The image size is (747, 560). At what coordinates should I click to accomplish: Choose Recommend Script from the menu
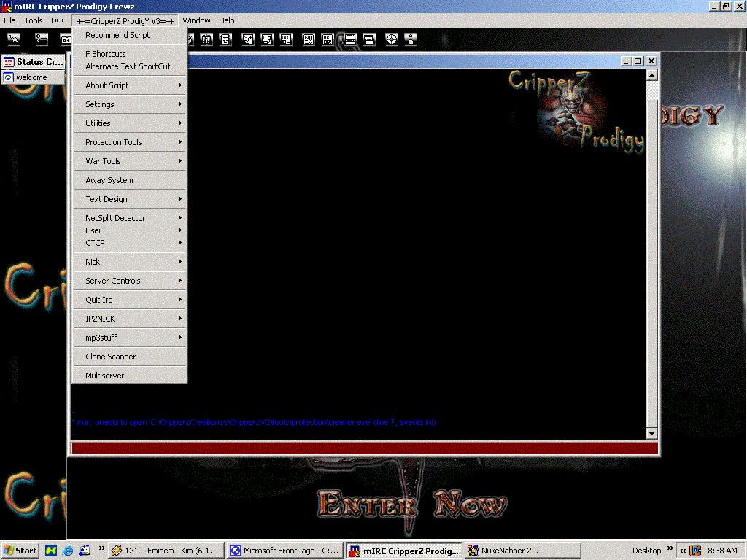(130, 35)
